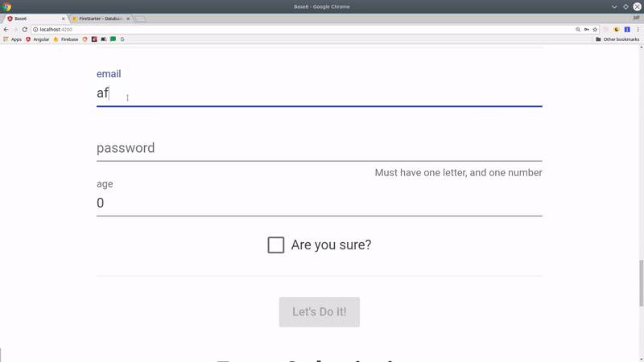This screenshot has width=644, height=362.
Task: Click the page vertical scrollbar thumb
Action: (641, 283)
